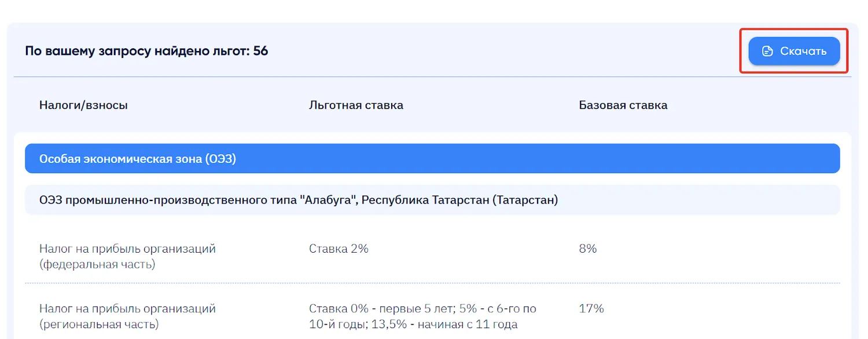This screenshot has width=868, height=339.
Task: Select Налог на прибыль организаций (региональная часть)
Action: 127,316
